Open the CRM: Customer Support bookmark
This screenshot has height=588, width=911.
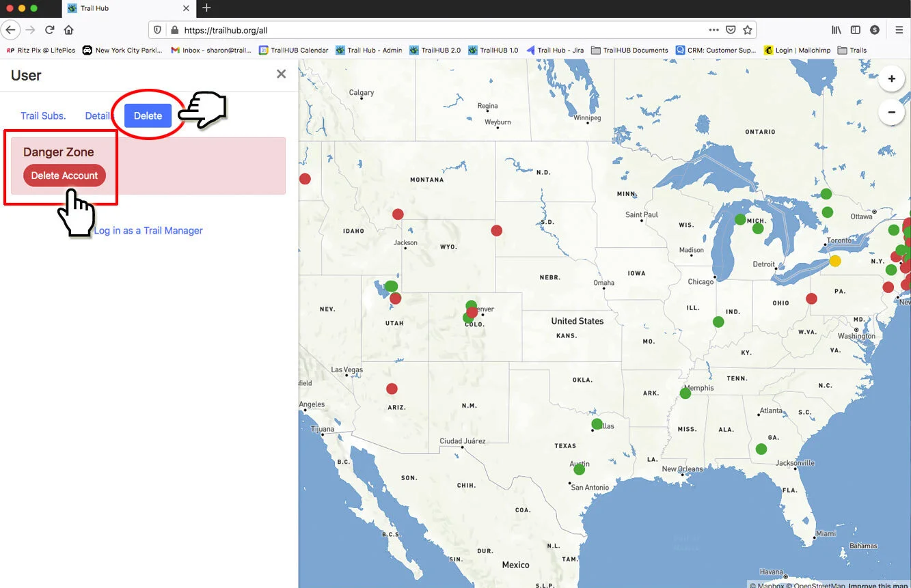tap(716, 50)
